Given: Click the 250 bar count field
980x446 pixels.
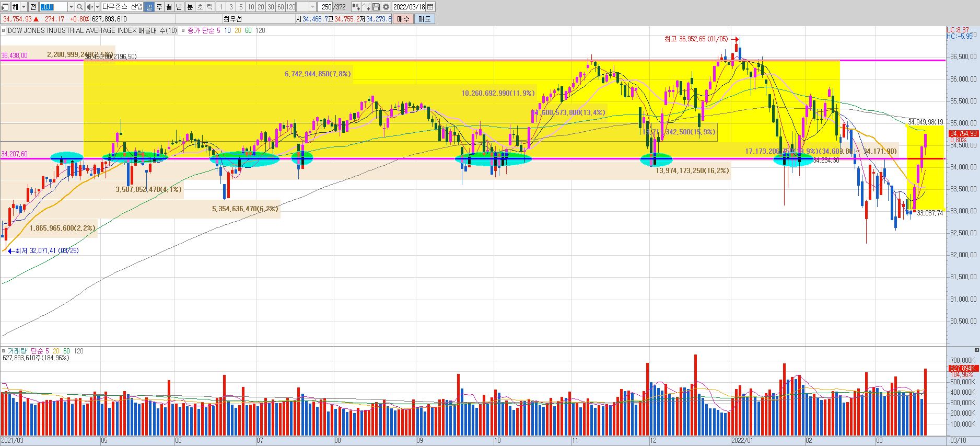Looking at the screenshot, I should [x=326, y=7].
